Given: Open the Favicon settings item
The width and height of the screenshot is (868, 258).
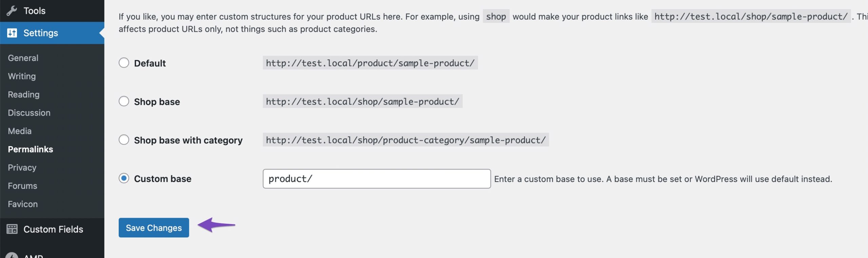Looking at the screenshot, I should (23, 204).
